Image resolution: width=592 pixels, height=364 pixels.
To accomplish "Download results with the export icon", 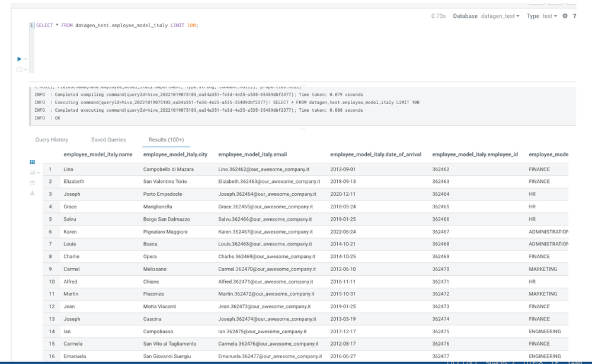I will [x=33, y=193].
